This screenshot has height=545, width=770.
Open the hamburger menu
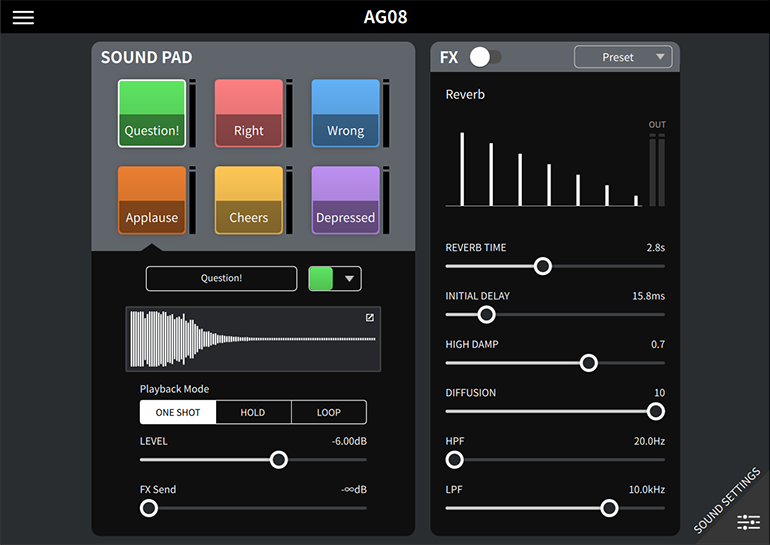tap(23, 18)
